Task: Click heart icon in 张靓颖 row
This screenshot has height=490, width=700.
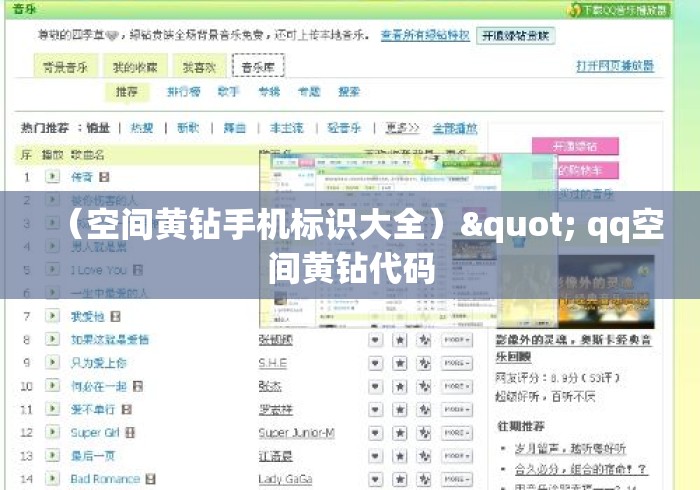Action: (x=375, y=340)
